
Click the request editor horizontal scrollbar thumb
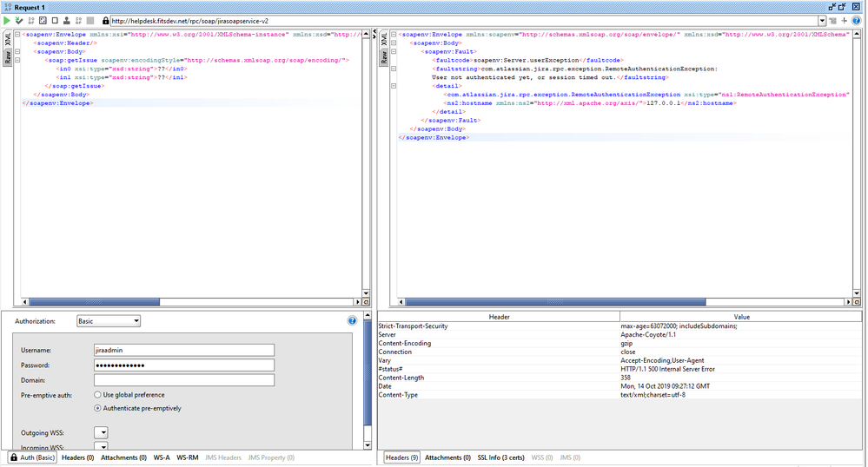pos(94,302)
